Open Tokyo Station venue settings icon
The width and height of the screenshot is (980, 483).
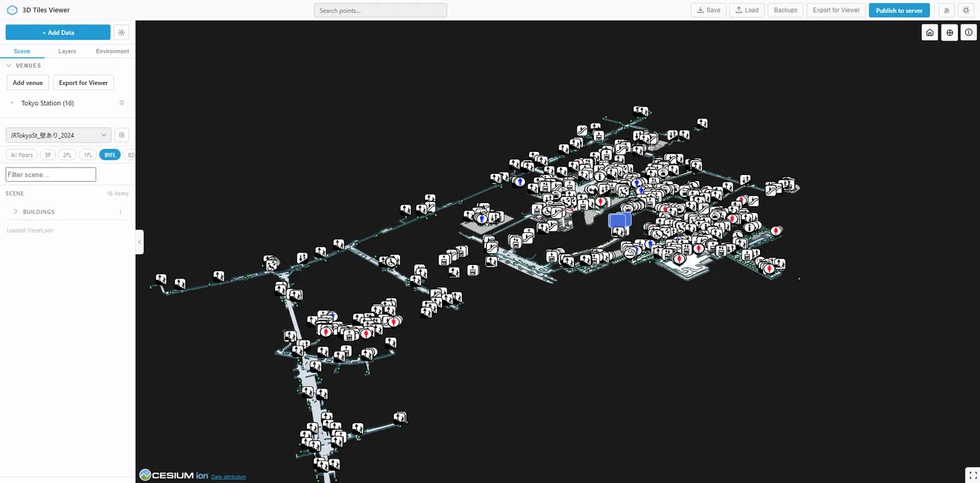point(122,103)
